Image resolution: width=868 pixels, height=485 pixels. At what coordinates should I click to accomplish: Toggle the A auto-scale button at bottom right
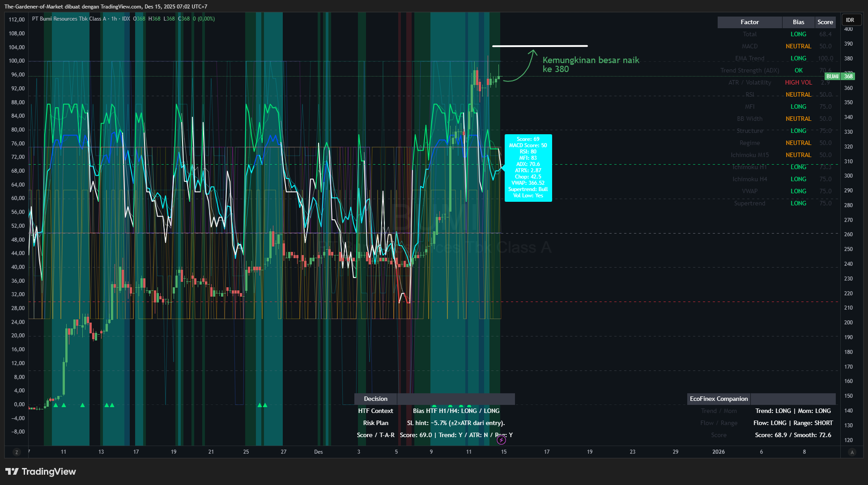tap(852, 452)
